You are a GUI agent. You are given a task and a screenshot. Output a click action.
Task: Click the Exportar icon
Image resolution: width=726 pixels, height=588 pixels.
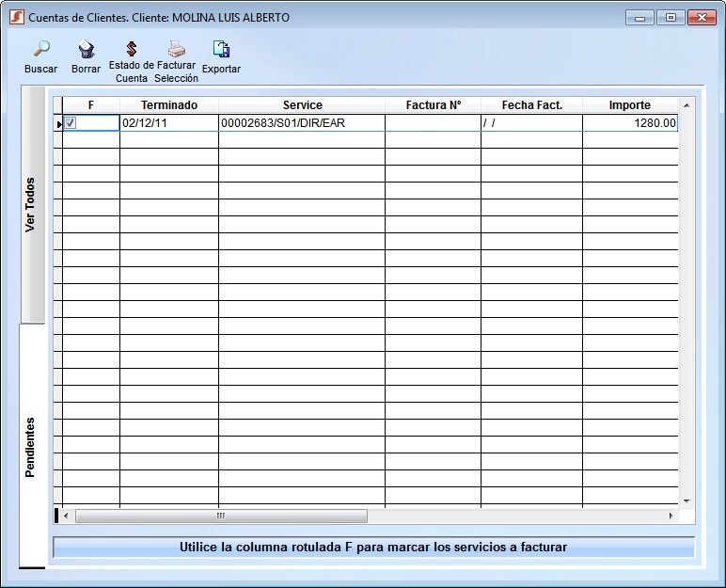coord(221,49)
